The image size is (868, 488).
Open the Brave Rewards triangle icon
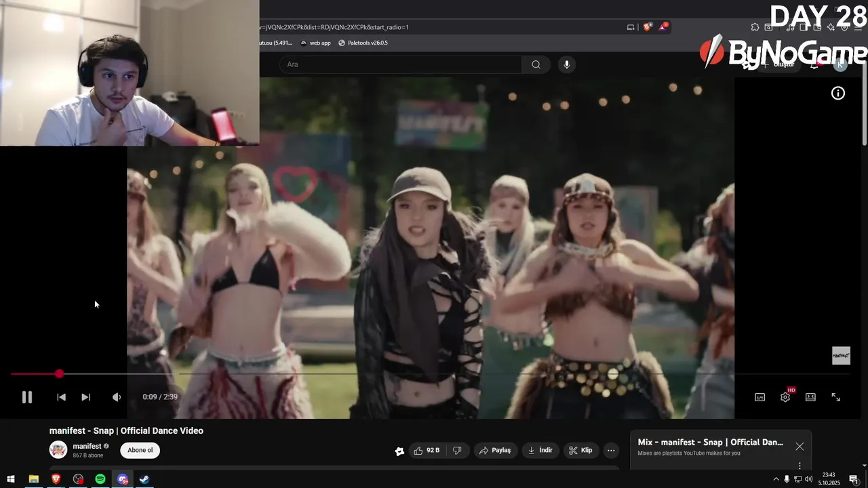pos(663,27)
